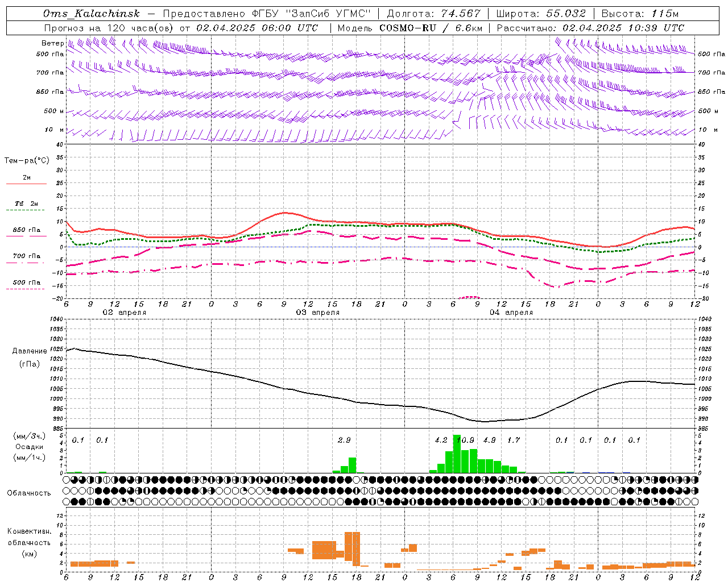The height and width of the screenshot is (582, 728).
Task: Select the peak precipitation value 10.9
Action: coord(465,440)
